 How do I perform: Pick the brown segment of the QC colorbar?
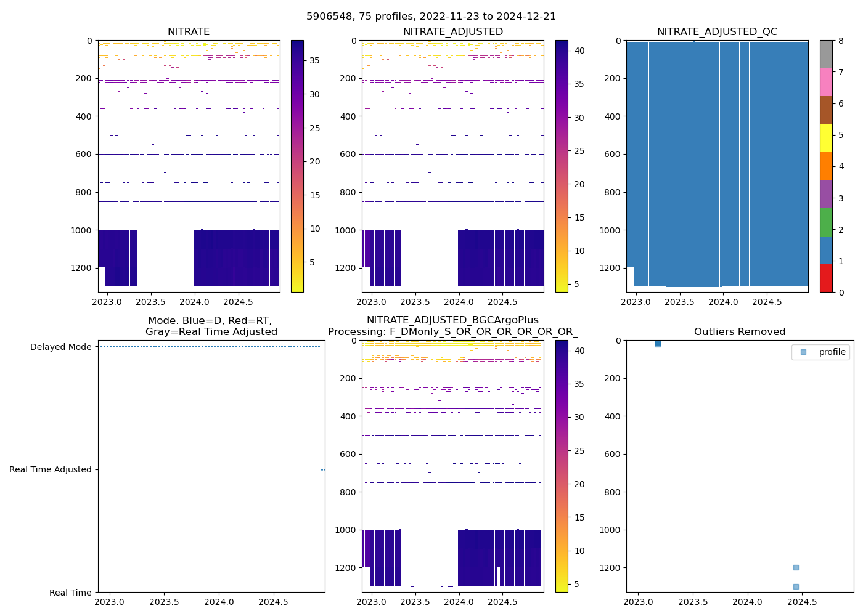coord(826,110)
